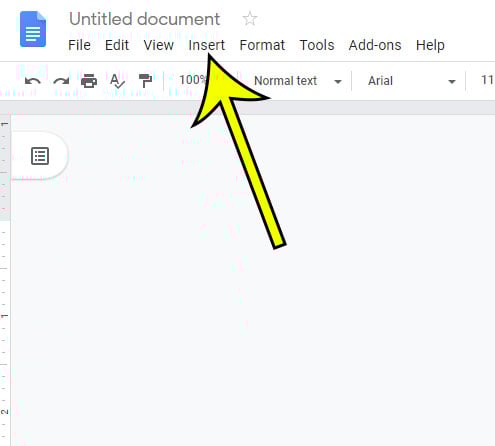Print the document using printer icon

point(89,81)
